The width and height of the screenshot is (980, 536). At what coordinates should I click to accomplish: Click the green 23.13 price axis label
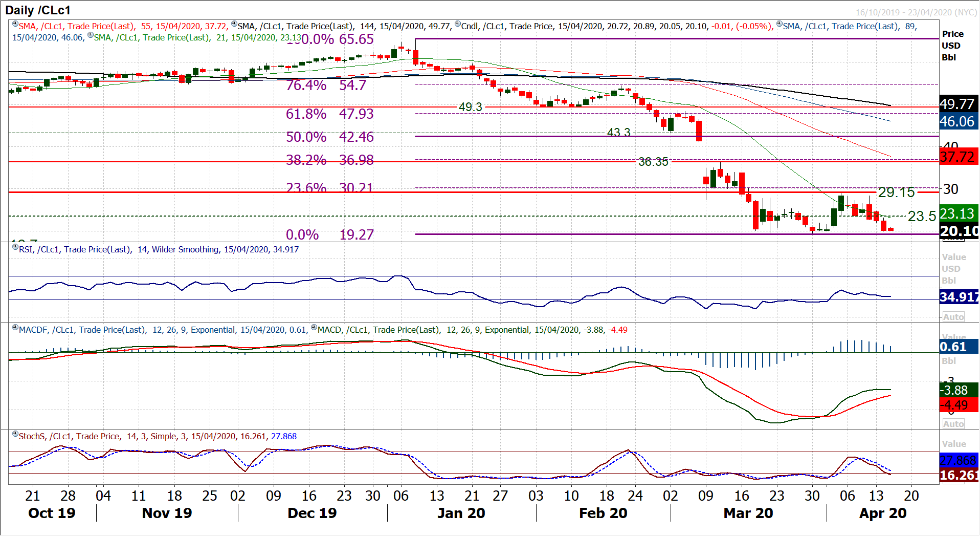[x=959, y=213]
